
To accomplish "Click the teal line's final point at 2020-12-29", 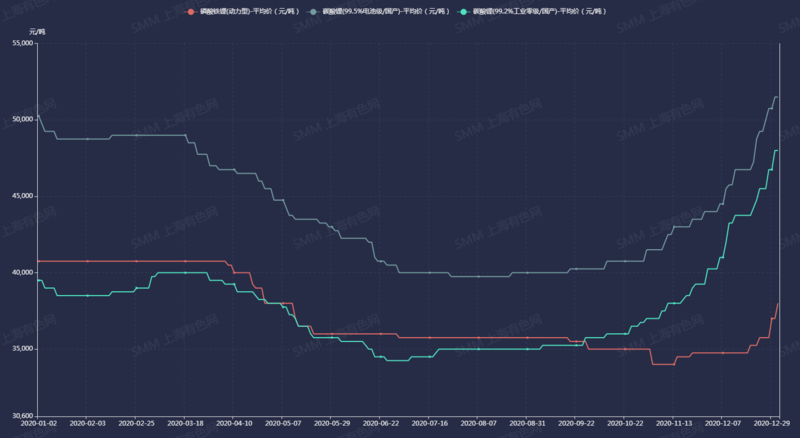I will point(778,150).
